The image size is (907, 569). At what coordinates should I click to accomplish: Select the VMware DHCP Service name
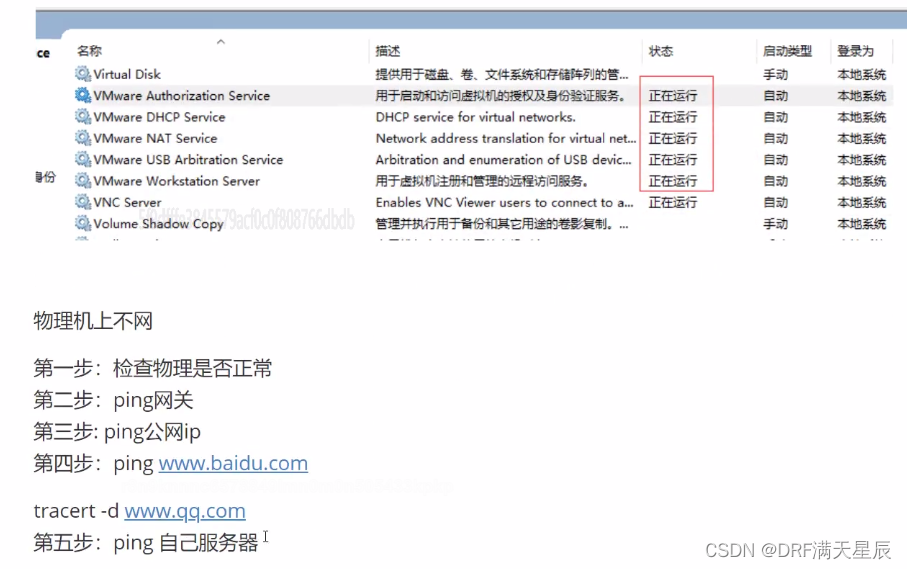pyautogui.click(x=160, y=117)
